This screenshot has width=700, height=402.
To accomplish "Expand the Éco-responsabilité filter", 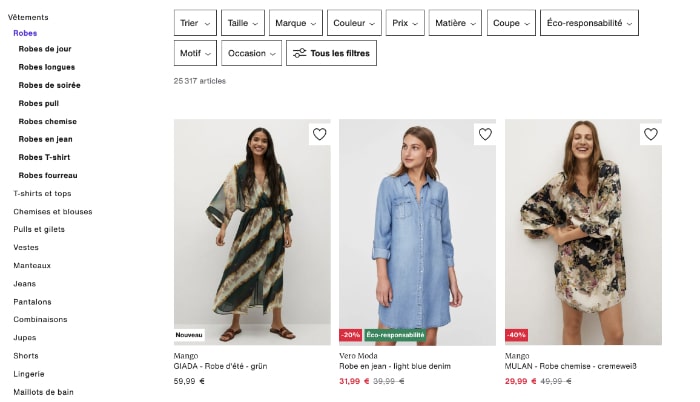I will pyautogui.click(x=592, y=23).
